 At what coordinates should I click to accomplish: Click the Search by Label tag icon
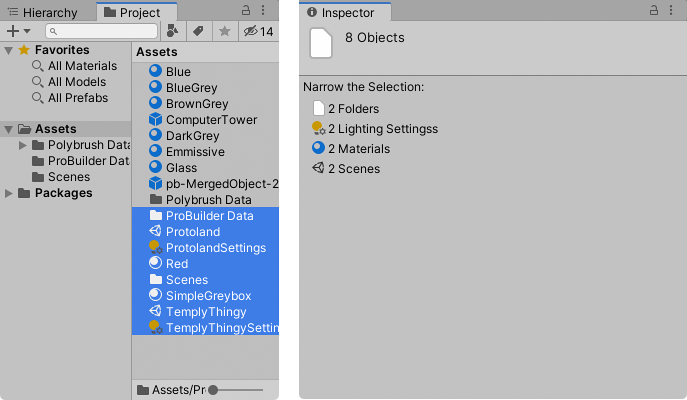[198, 31]
